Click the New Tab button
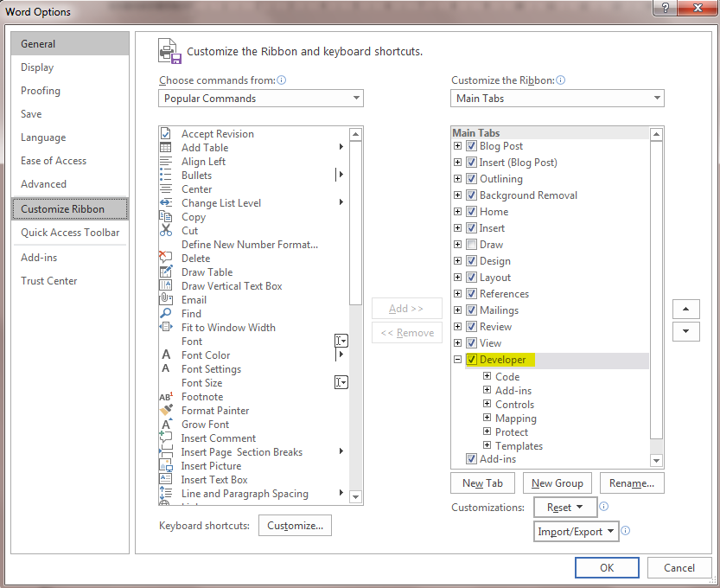Image resolution: width=720 pixels, height=588 pixels. pos(482,483)
